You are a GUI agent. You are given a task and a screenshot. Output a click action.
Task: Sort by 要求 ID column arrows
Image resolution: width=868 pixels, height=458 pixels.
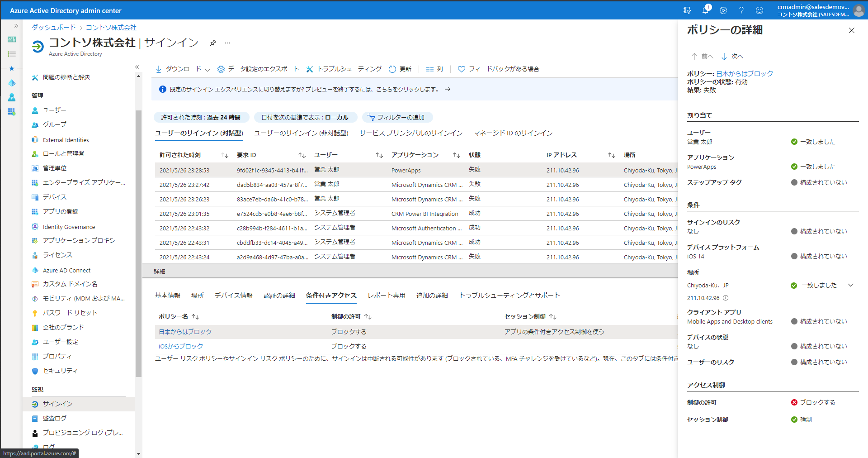click(302, 155)
